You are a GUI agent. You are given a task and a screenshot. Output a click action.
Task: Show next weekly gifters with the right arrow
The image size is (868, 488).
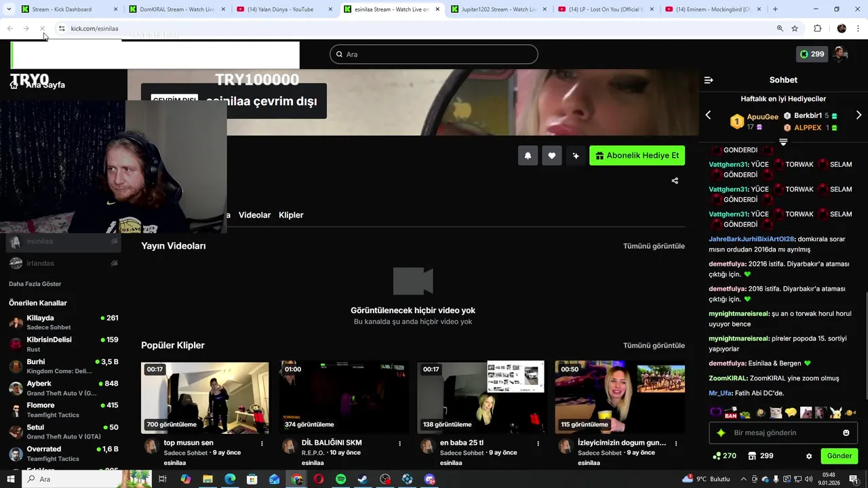click(x=859, y=115)
